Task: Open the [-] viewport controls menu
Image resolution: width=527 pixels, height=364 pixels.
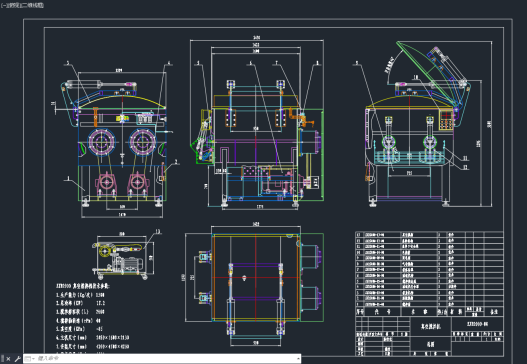Action: click(3, 5)
